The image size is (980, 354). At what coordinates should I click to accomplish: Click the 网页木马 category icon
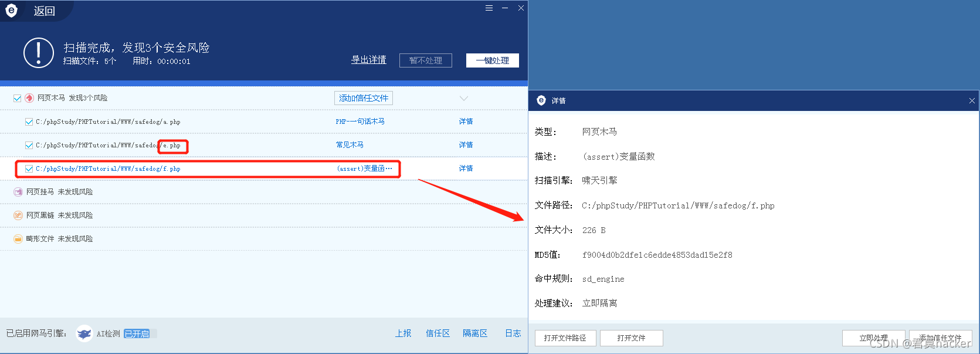click(29, 98)
